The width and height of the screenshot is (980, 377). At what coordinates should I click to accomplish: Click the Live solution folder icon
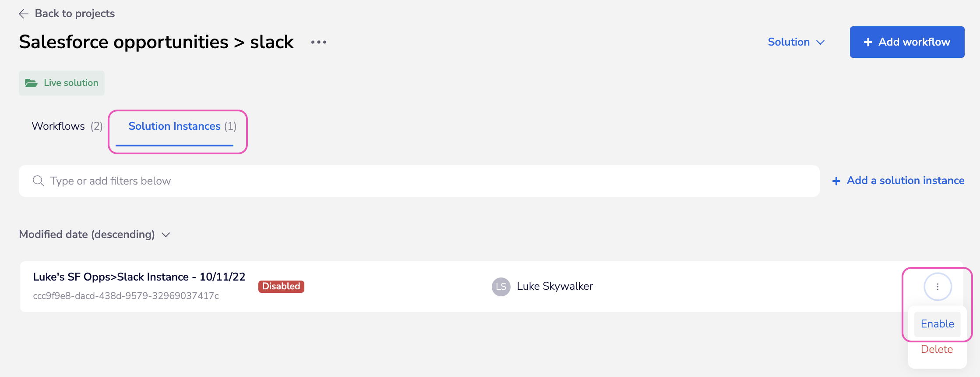click(31, 83)
